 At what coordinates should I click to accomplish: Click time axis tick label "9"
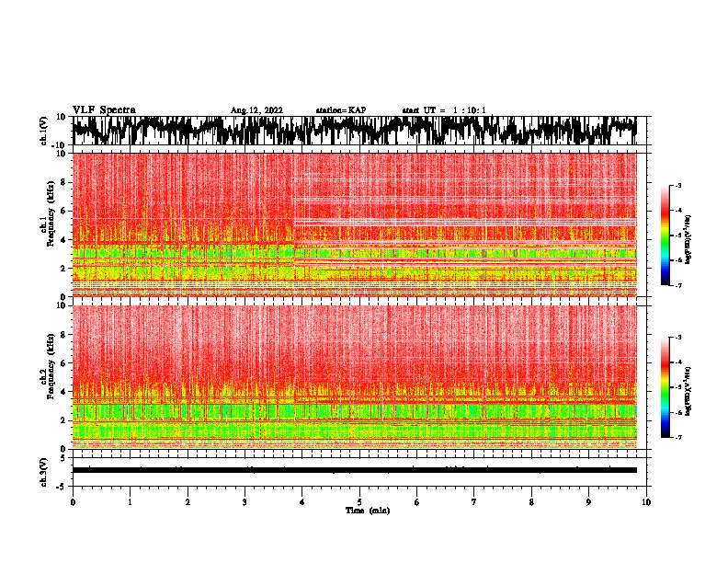(x=588, y=502)
